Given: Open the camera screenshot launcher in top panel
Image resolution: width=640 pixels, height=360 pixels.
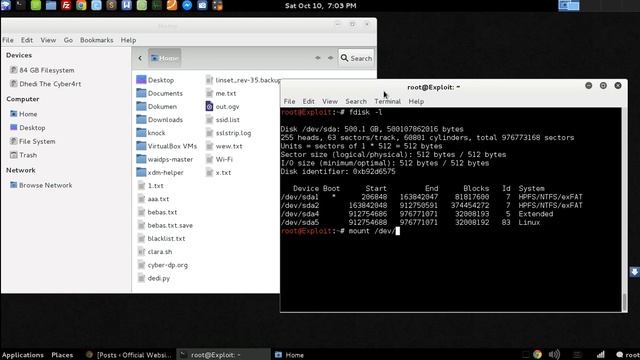Looking at the screenshot, I should pyautogui.click(x=202, y=5).
